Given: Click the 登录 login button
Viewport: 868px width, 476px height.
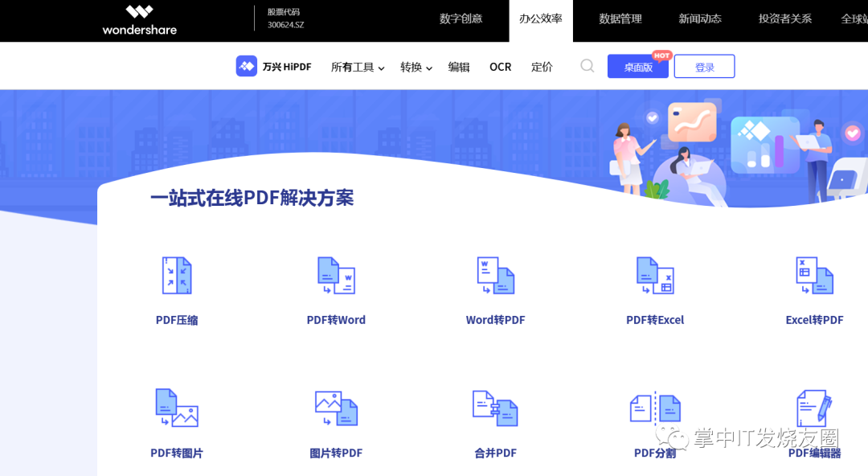Looking at the screenshot, I should click(704, 67).
